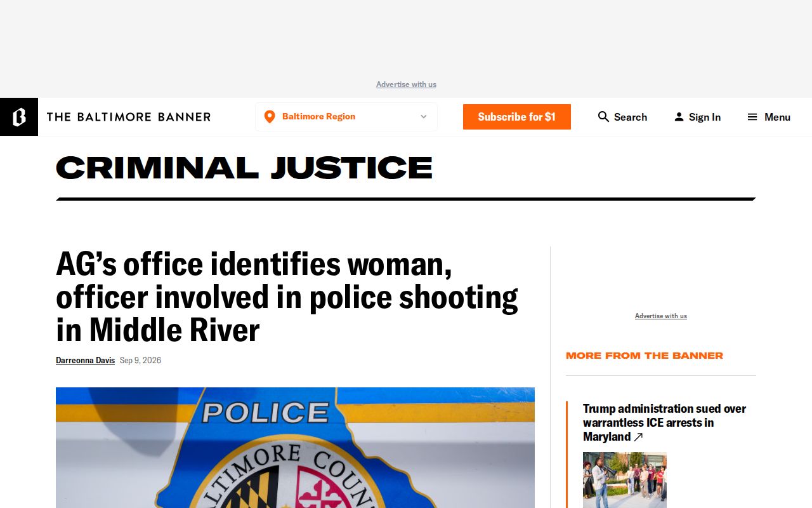812x508 pixels.
Task: Click the hamburger Menu icon
Action: pyautogui.click(x=752, y=117)
